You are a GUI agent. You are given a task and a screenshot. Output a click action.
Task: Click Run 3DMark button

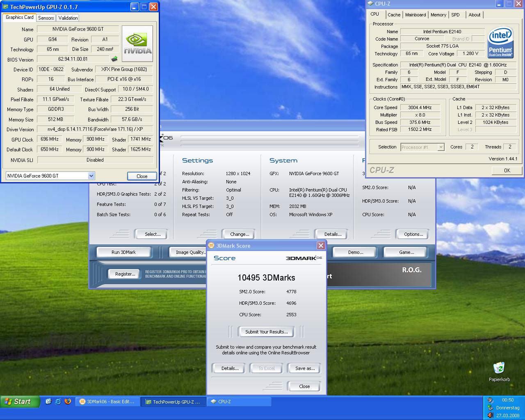click(124, 252)
